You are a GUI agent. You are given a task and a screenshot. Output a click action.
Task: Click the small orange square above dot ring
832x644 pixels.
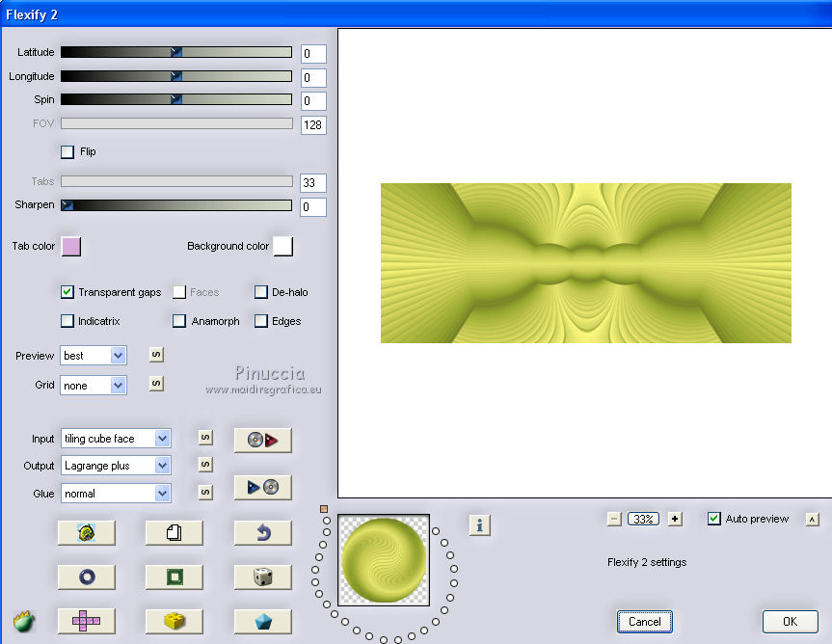324,509
